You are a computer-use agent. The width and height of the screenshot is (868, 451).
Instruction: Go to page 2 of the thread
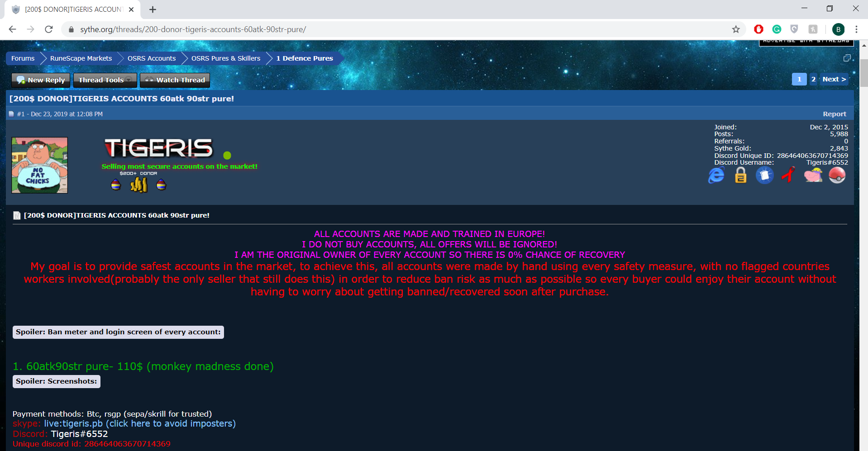point(813,79)
